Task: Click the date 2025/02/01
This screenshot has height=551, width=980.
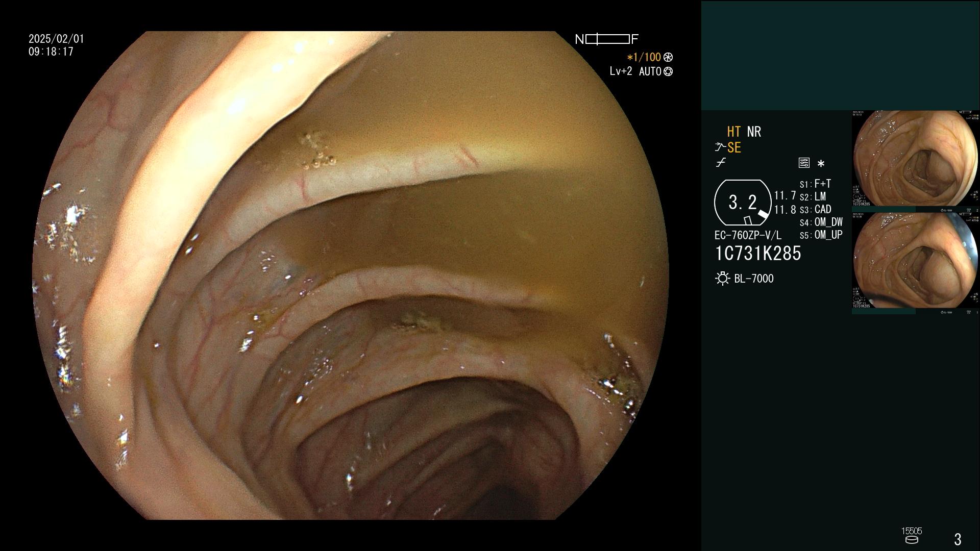Action: pyautogui.click(x=56, y=39)
